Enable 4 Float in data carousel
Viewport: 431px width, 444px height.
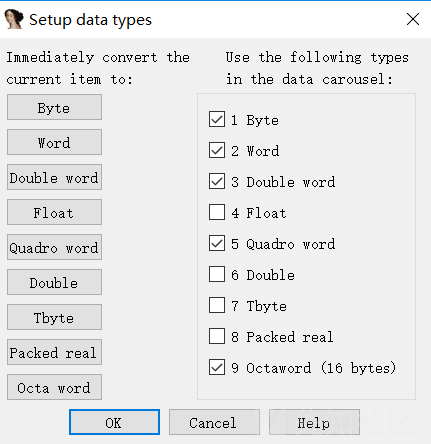pyautogui.click(x=217, y=212)
